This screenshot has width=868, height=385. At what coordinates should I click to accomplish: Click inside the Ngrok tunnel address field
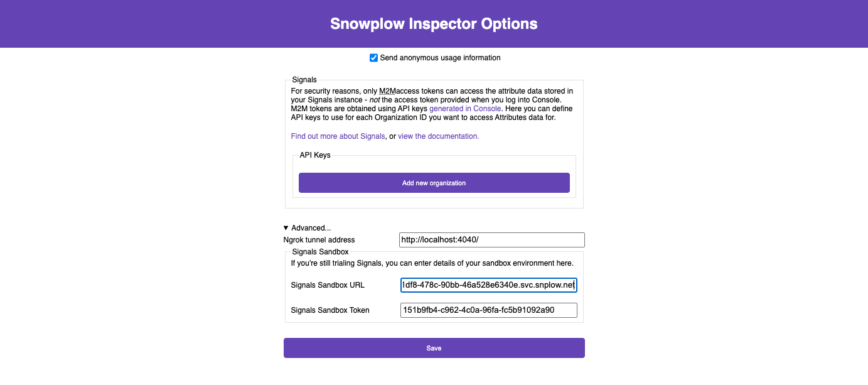click(x=491, y=239)
